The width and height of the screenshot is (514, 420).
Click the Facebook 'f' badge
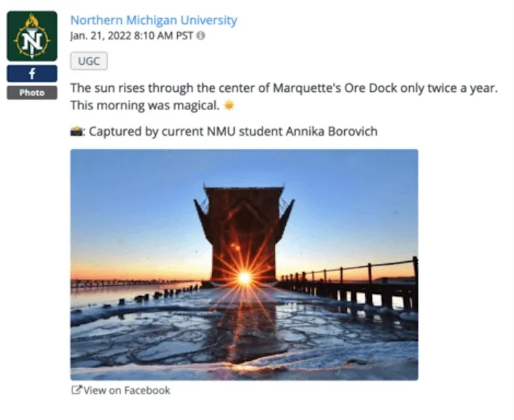point(32,74)
